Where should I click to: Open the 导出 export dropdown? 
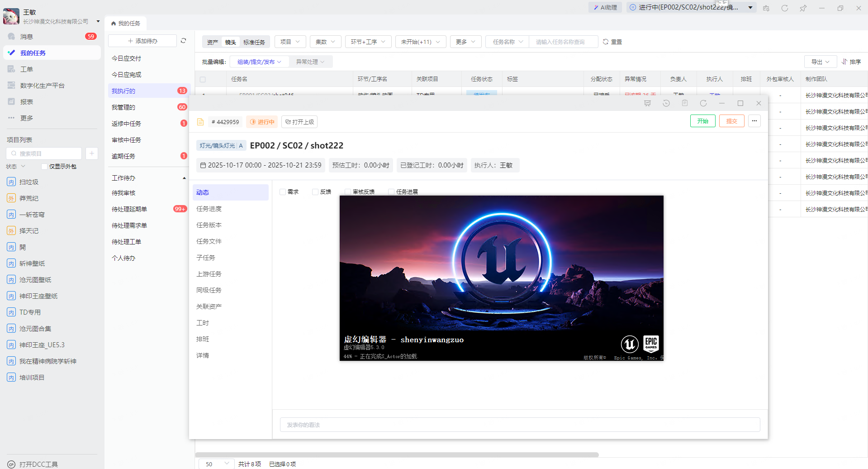820,62
